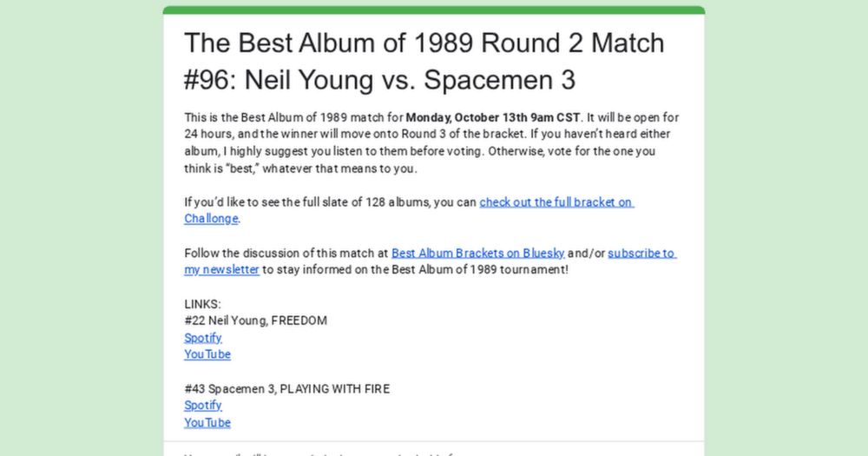The image size is (868, 456).
Task: Click "#43 Spacemen 3, PLAYING WITH FIRE" text
Action: [x=286, y=388]
